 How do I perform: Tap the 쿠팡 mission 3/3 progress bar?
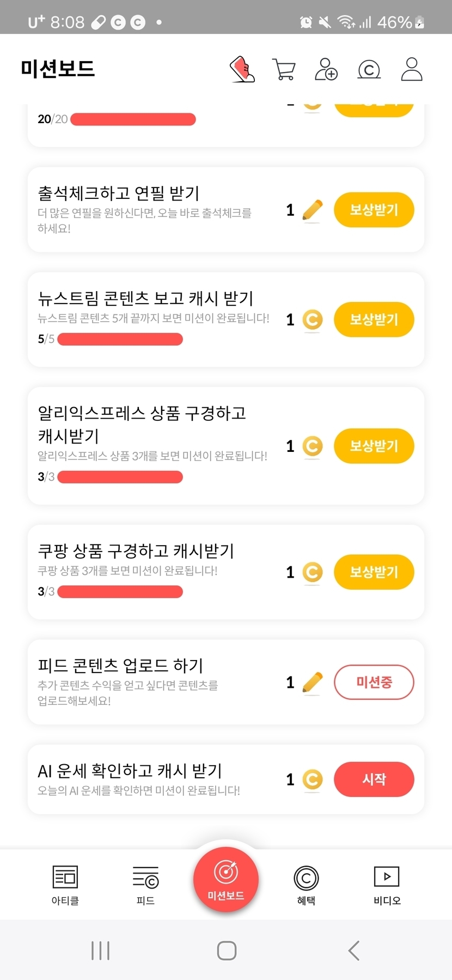click(x=120, y=592)
